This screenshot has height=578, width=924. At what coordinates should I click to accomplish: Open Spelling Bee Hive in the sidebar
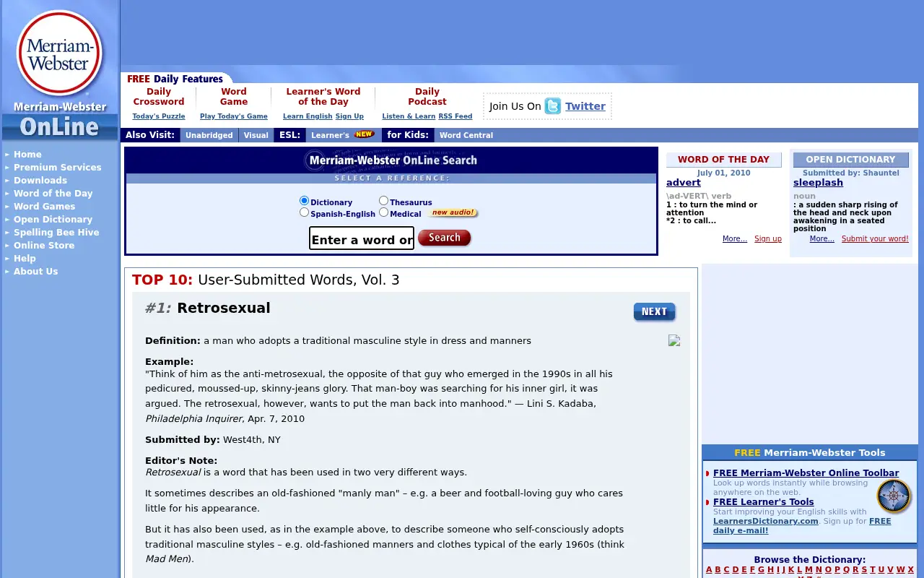coord(56,233)
